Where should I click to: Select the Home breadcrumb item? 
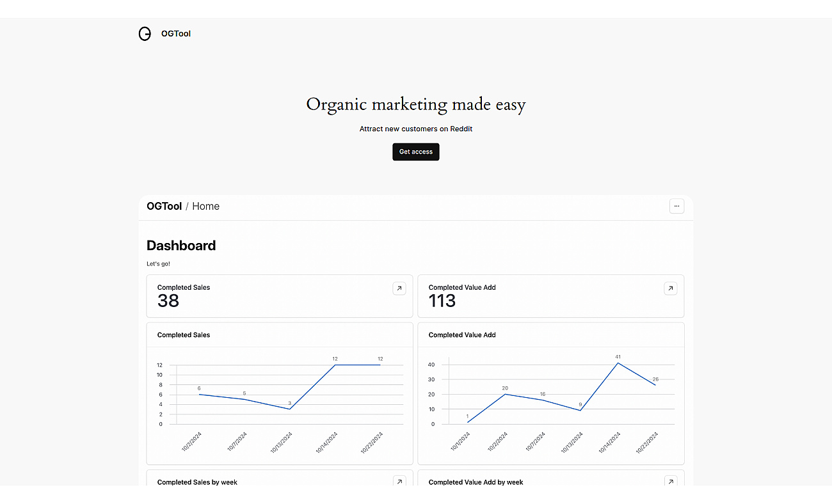(x=206, y=206)
